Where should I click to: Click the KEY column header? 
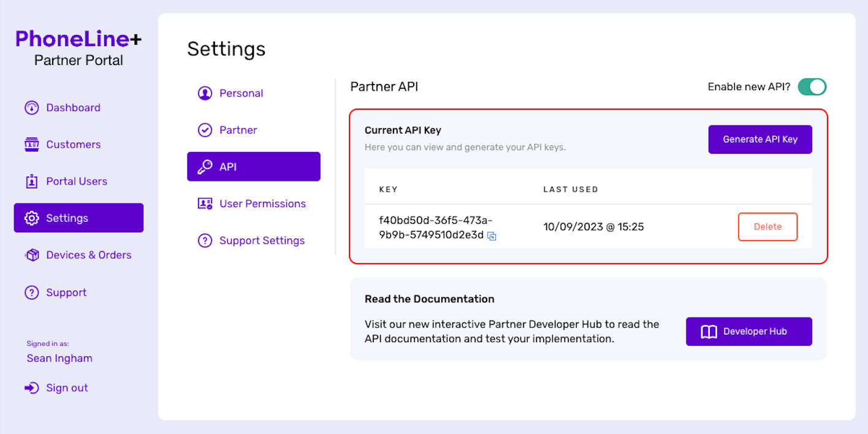[389, 189]
